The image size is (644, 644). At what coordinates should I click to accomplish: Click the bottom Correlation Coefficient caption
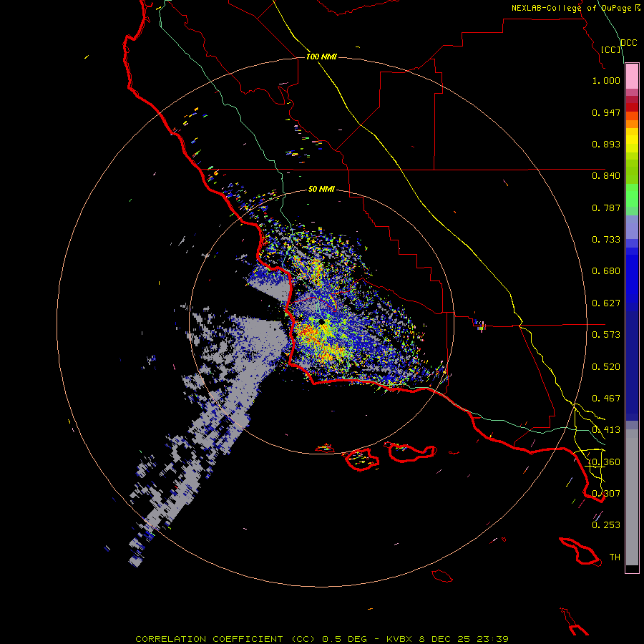322,639
